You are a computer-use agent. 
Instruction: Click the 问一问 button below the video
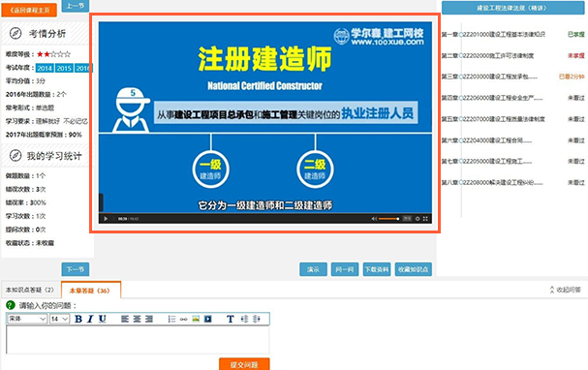[345, 269]
